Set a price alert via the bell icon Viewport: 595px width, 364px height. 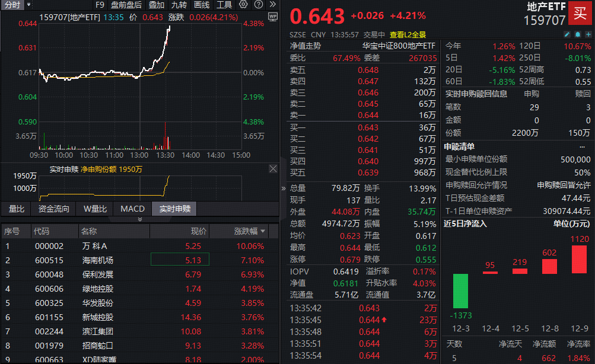point(578,34)
